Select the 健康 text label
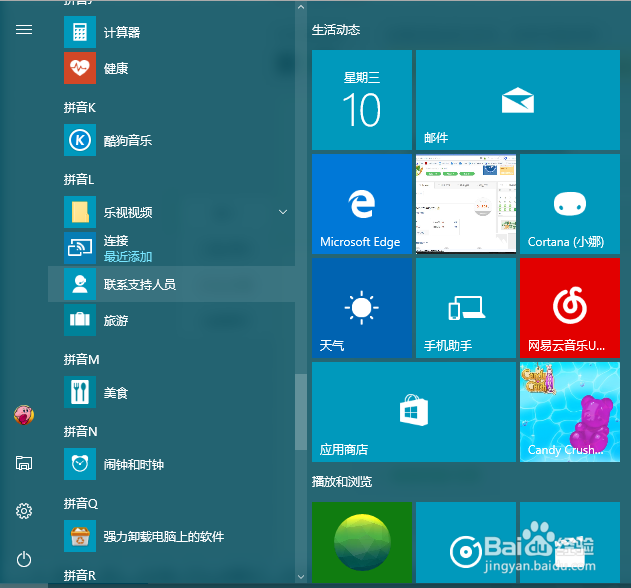Viewport: 631px width, 588px height. click(x=116, y=68)
